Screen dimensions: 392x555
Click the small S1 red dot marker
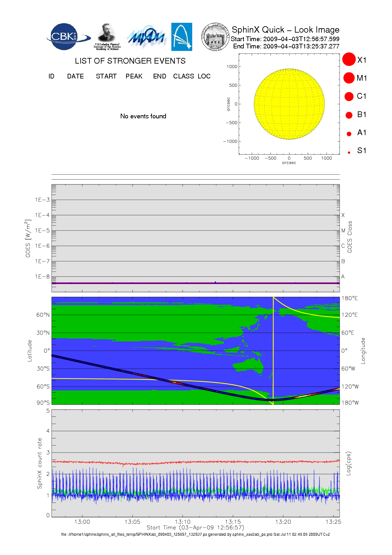pos(349,153)
